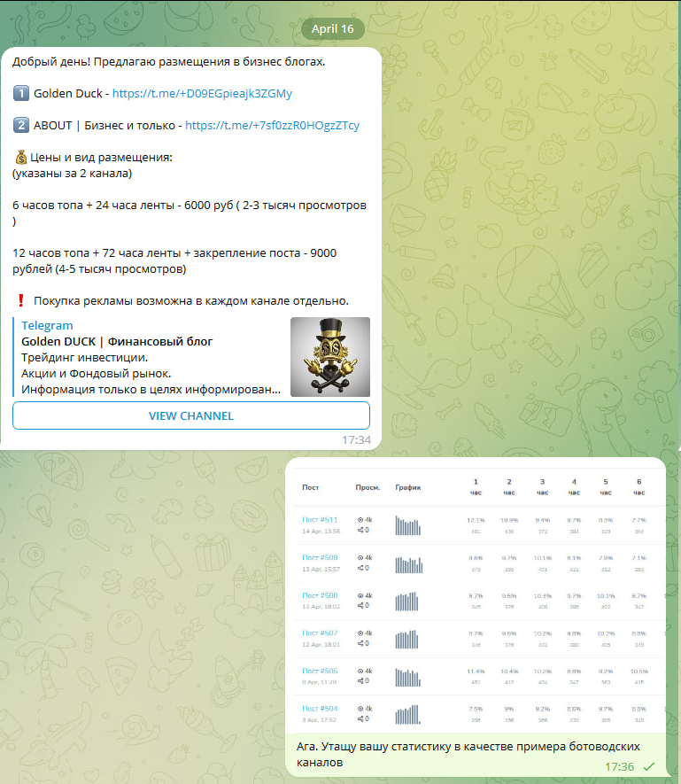Image resolution: width=681 pixels, height=784 pixels.
Task: Click the '12.1%' value in Пост #511 row
Action: click(x=476, y=521)
